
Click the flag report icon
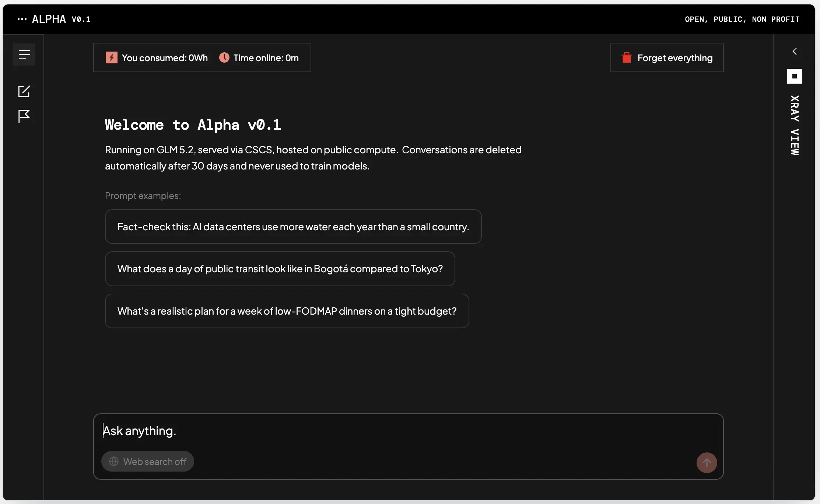click(x=24, y=116)
